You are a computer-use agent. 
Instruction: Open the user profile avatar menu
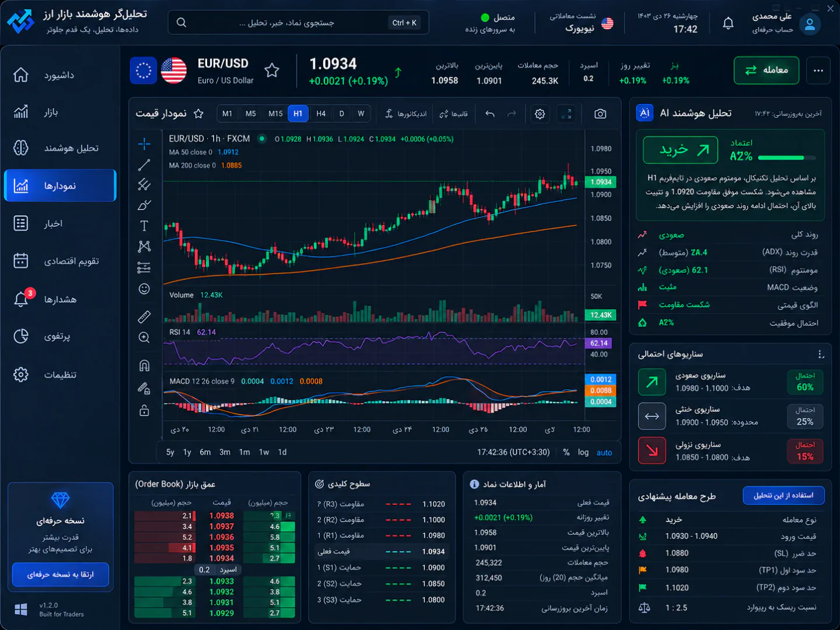point(810,24)
